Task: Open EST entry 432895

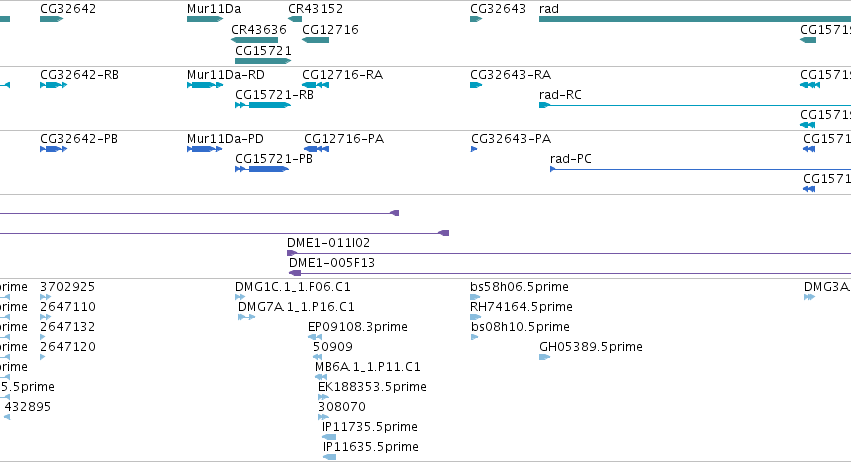Action: point(28,407)
